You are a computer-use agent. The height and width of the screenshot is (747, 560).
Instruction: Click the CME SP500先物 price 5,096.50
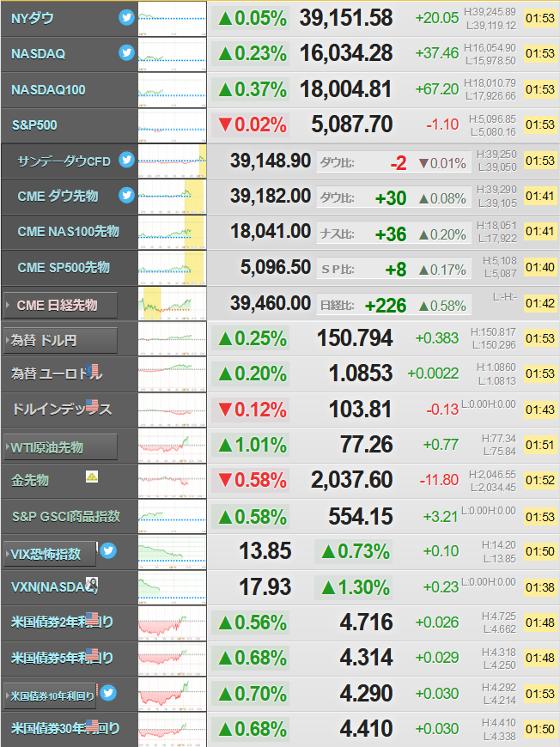(x=276, y=267)
